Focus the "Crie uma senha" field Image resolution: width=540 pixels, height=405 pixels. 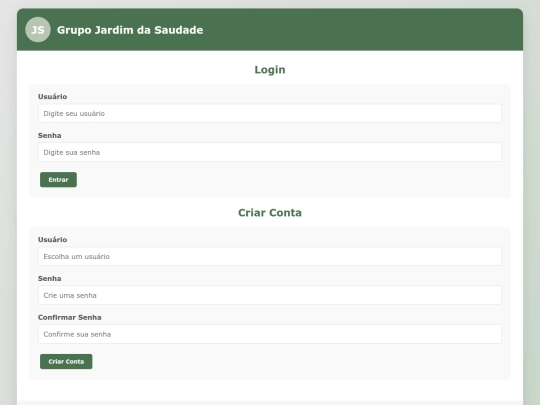pos(270,295)
